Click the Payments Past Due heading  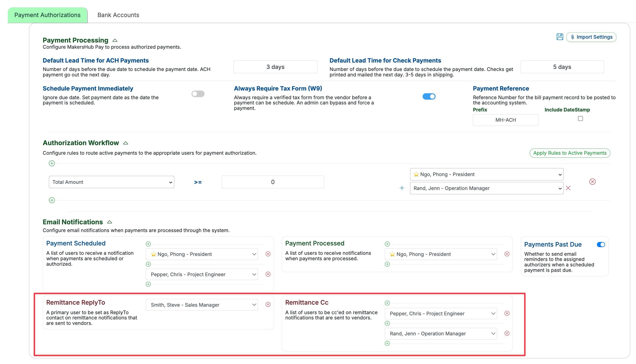coord(553,245)
